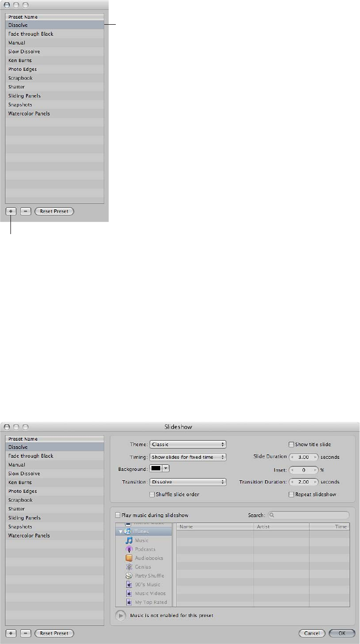This screenshot has width=360, height=644.
Task: Click Reset Preset in Slideshow dialog
Action: 54,633
